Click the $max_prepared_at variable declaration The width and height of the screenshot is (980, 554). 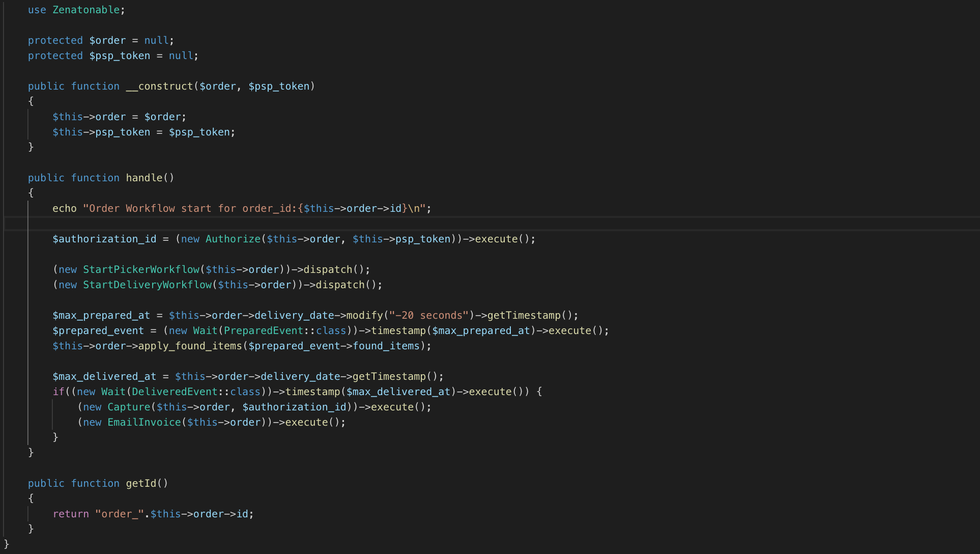[x=101, y=315]
